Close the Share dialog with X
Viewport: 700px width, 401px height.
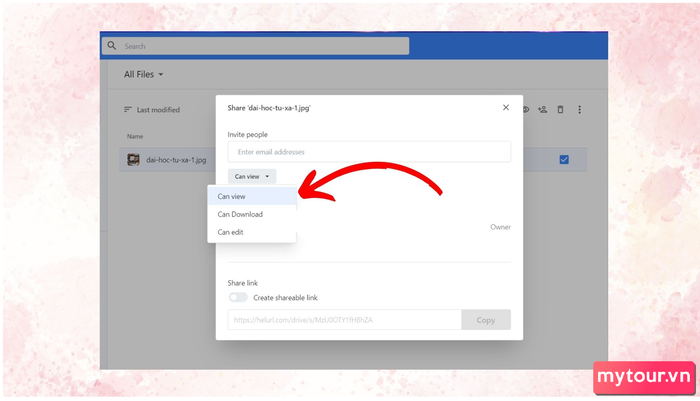click(506, 107)
